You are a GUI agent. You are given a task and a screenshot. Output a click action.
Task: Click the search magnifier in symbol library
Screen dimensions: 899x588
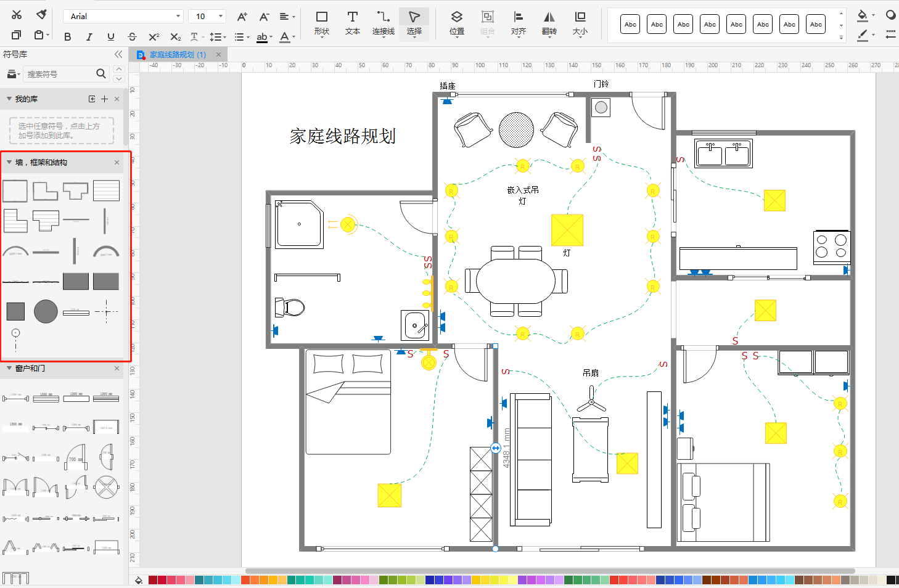(101, 74)
